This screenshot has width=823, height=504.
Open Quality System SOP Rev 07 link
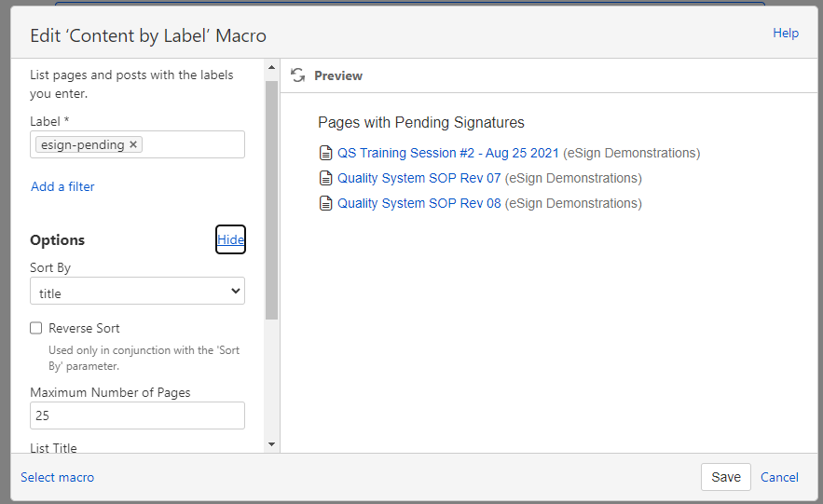[x=418, y=178]
